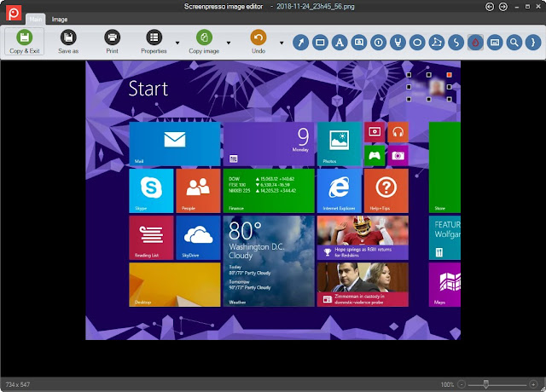The image size is (546, 392).
Task: Select the Rectangle drawing tool
Action: tap(321, 43)
